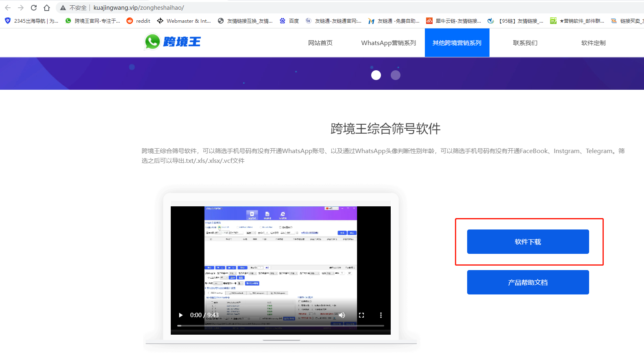Screen dimensions: 644x357
Task: Open the 2345出海导航 bookmark
Action: click(x=31, y=21)
